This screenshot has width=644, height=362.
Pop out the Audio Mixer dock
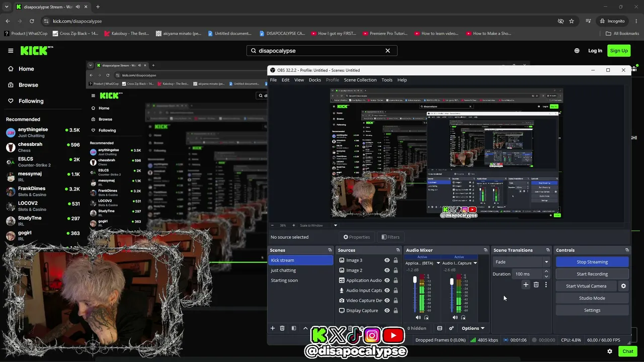(x=486, y=250)
